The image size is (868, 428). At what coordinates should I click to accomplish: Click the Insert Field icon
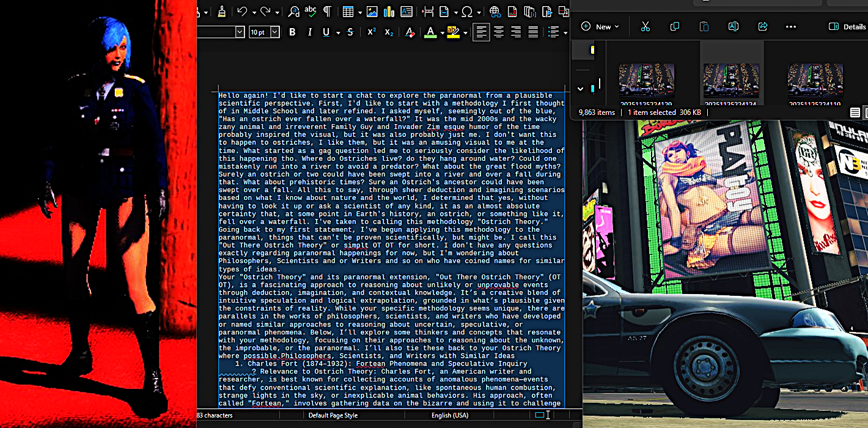pos(444,11)
